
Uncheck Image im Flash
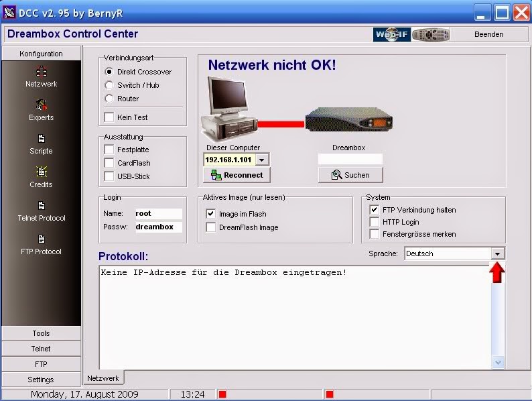coord(210,214)
